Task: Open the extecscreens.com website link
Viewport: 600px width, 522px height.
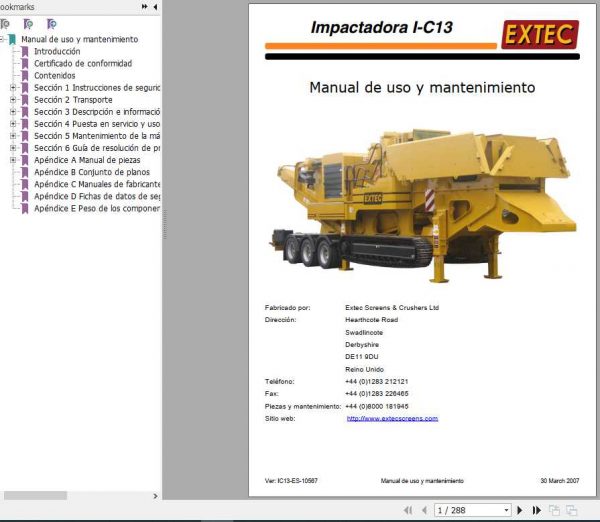Action: coord(392,418)
